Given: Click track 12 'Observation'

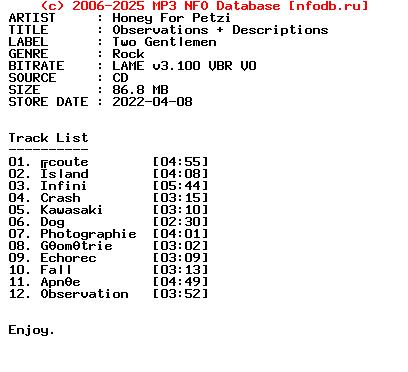Looking at the screenshot, I should click(84, 294).
